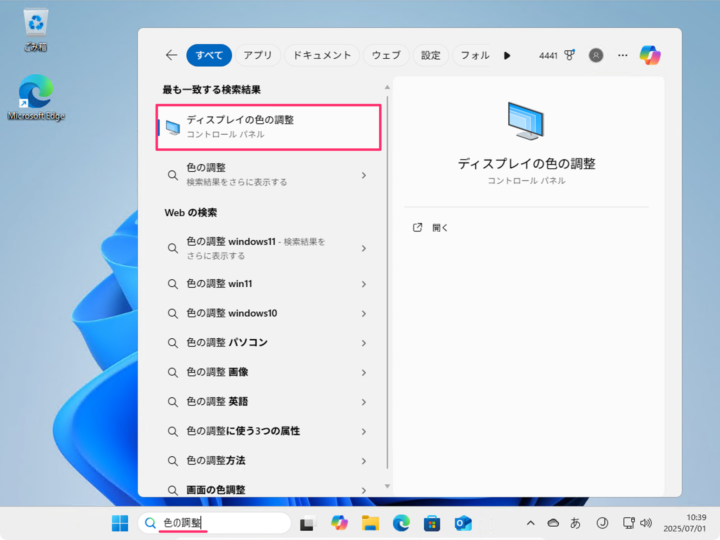
Task: Expand the 色の調整 windows11 chevron
Action: [364, 248]
